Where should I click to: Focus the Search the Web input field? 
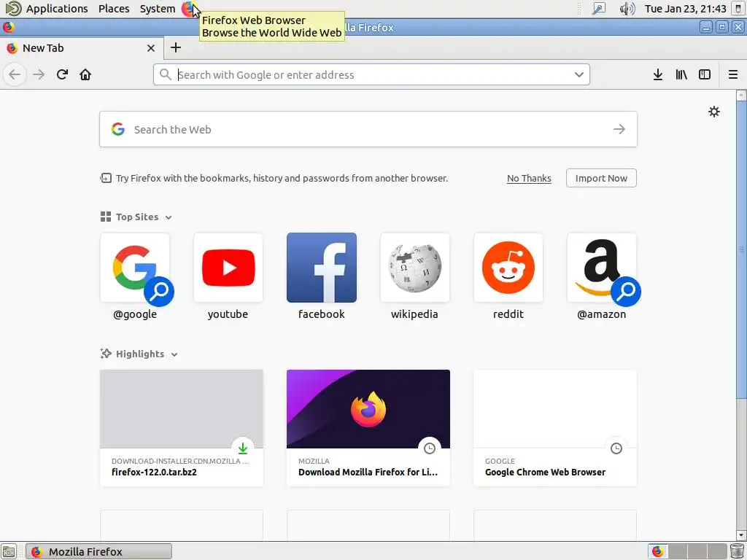(368, 130)
